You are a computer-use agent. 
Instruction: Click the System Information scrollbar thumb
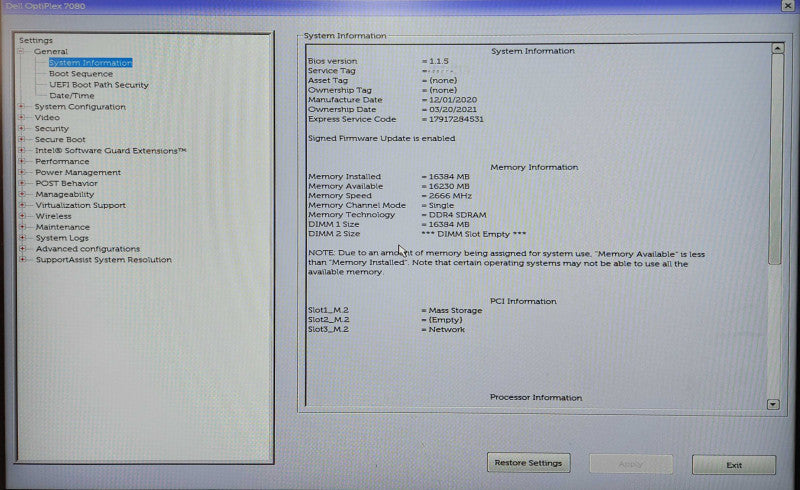coord(776,159)
